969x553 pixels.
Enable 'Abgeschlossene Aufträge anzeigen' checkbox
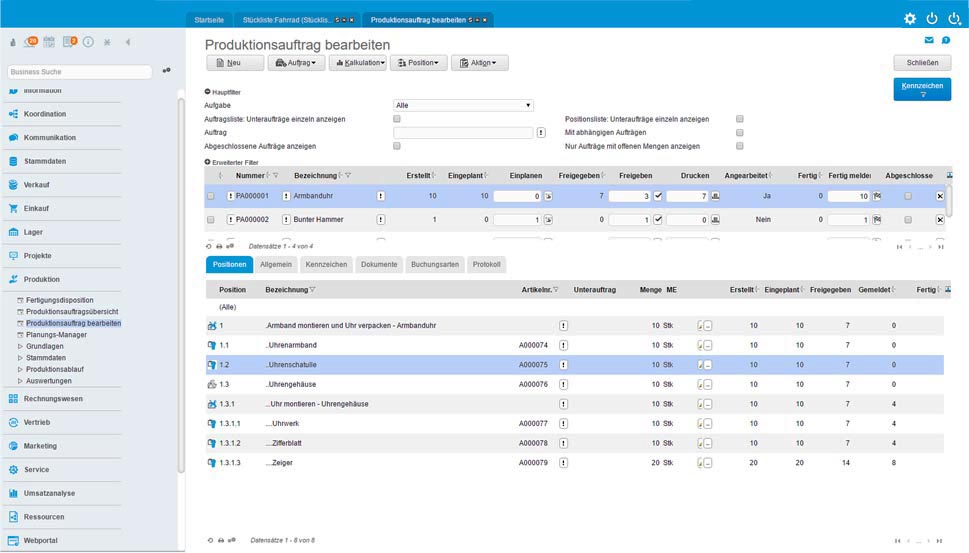[x=397, y=146]
